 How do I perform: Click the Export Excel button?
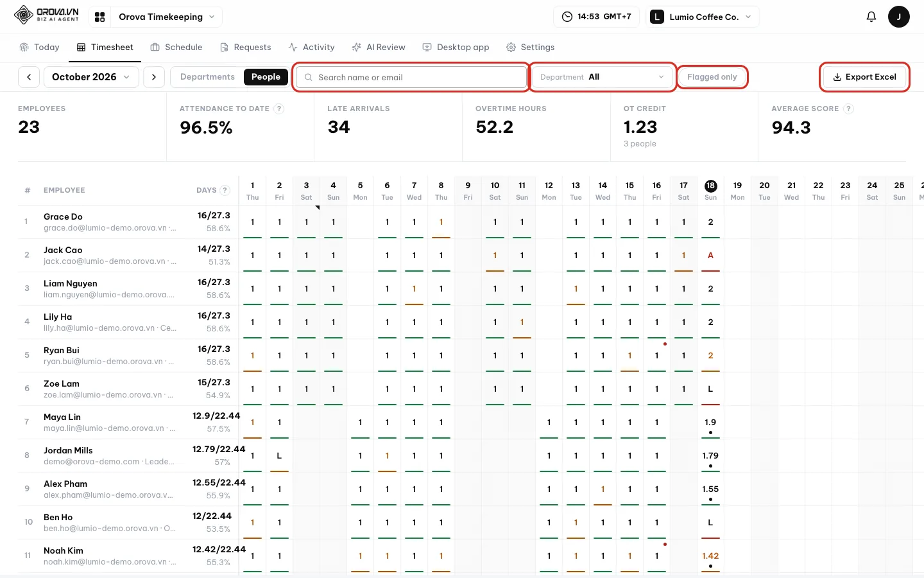click(x=864, y=77)
